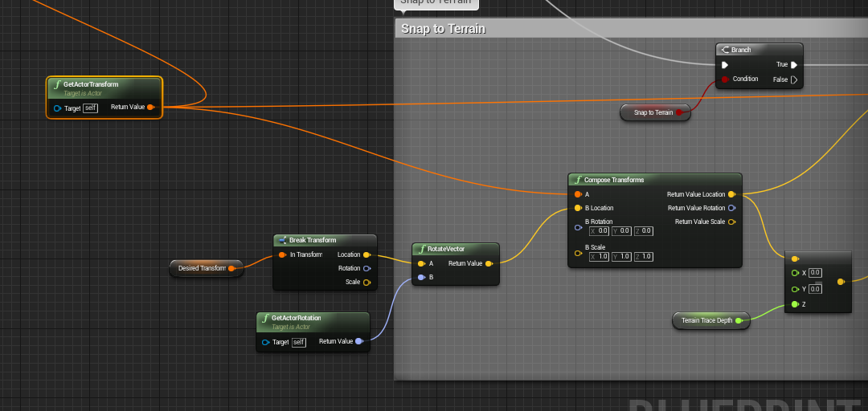Image resolution: width=868 pixels, height=411 pixels.
Task: Click the self field on GetActorTransform
Action: 90,108
